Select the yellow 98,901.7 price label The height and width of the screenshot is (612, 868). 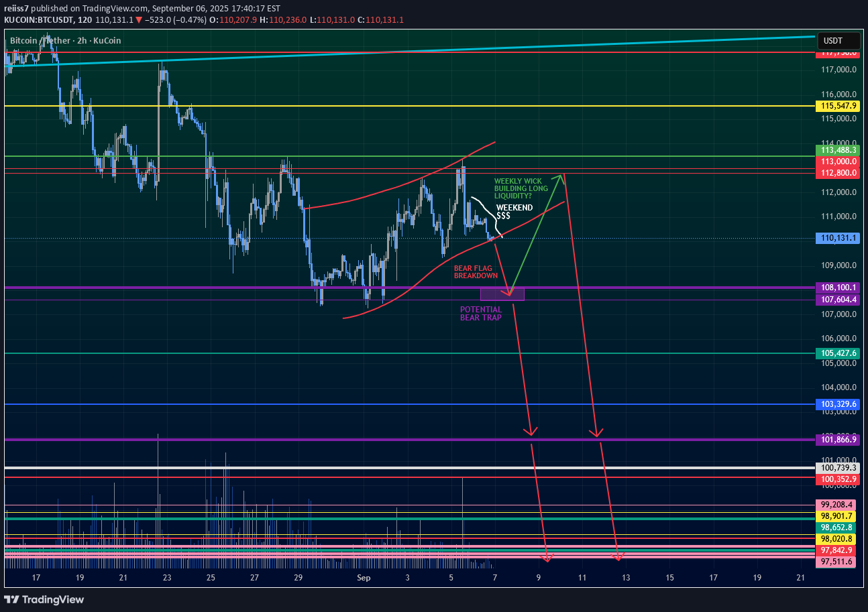pos(836,516)
